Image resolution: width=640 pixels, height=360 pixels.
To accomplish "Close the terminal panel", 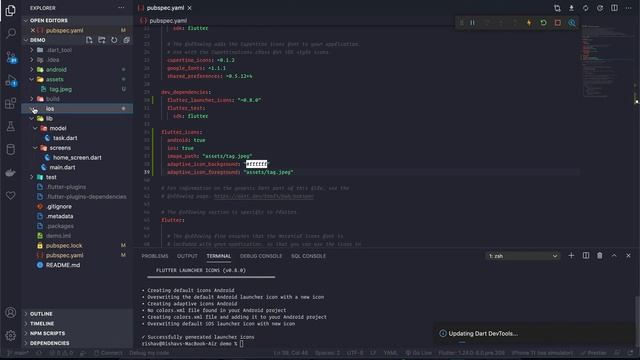I will click(628, 256).
